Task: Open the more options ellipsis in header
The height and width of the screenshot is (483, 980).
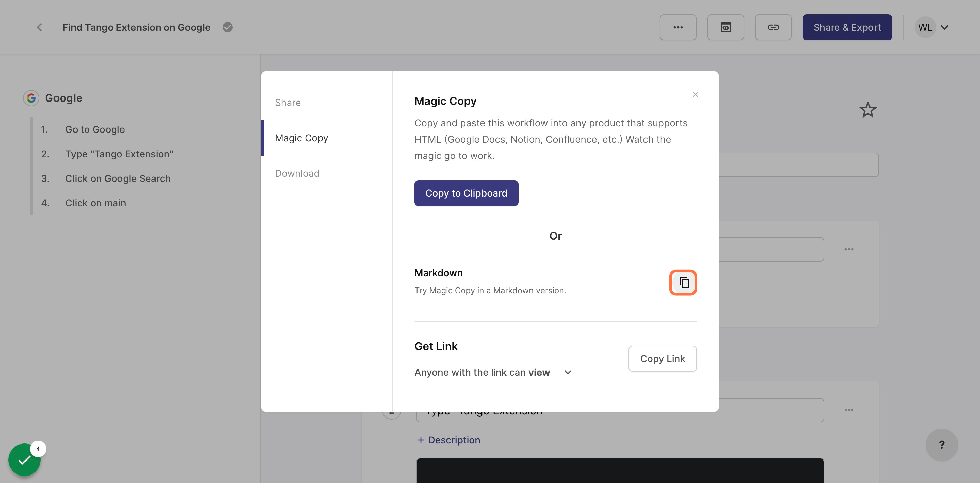Action: tap(677, 27)
